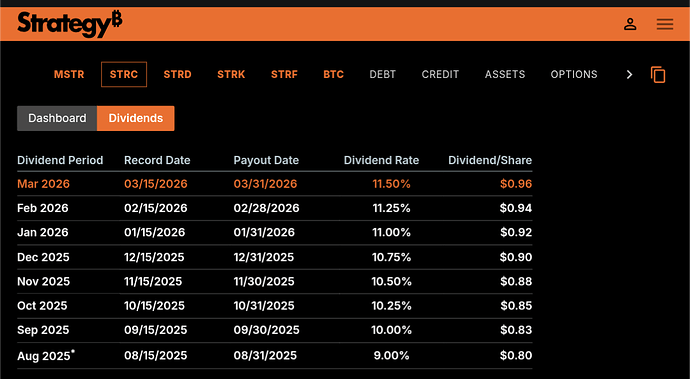The image size is (690, 379).
Task: Select the Nov 2025 period cell
Action: [x=44, y=281]
